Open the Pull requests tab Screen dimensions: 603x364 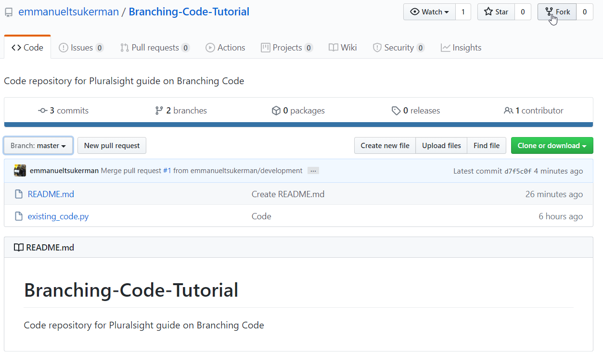[154, 48]
